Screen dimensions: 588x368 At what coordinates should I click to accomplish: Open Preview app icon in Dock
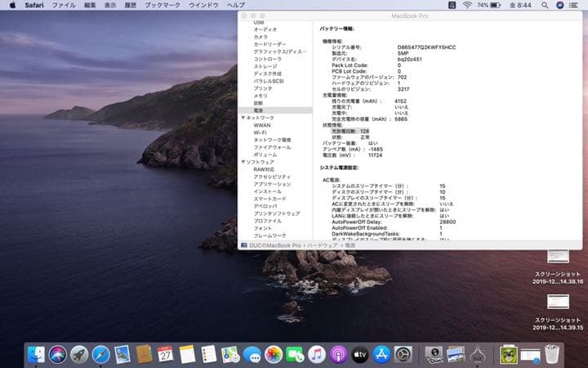pos(456,354)
